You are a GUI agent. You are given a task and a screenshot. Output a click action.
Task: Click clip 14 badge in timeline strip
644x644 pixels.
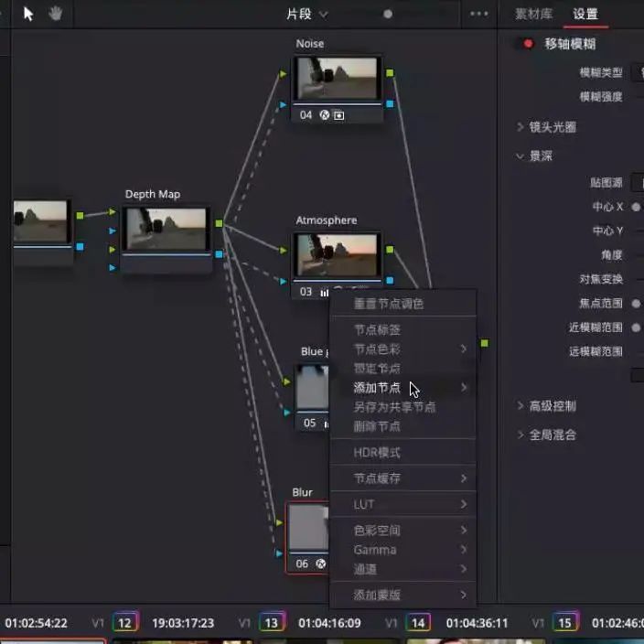coord(418,623)
